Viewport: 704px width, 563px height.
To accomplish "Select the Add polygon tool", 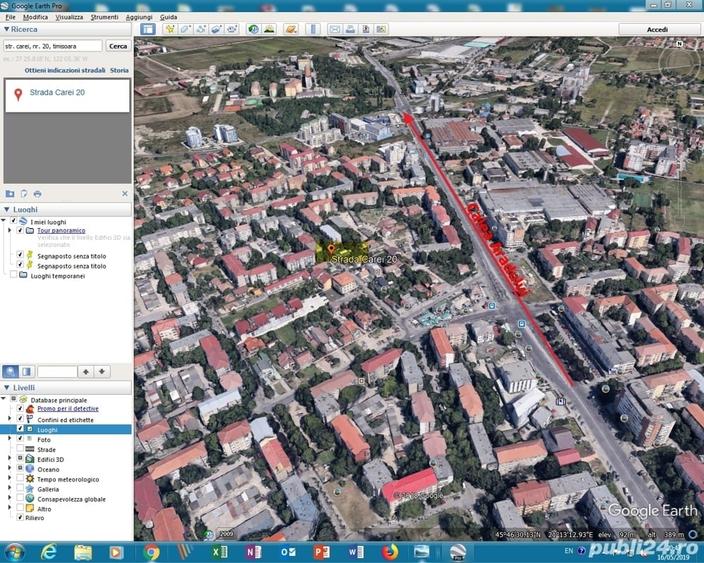I will [185, 29].
